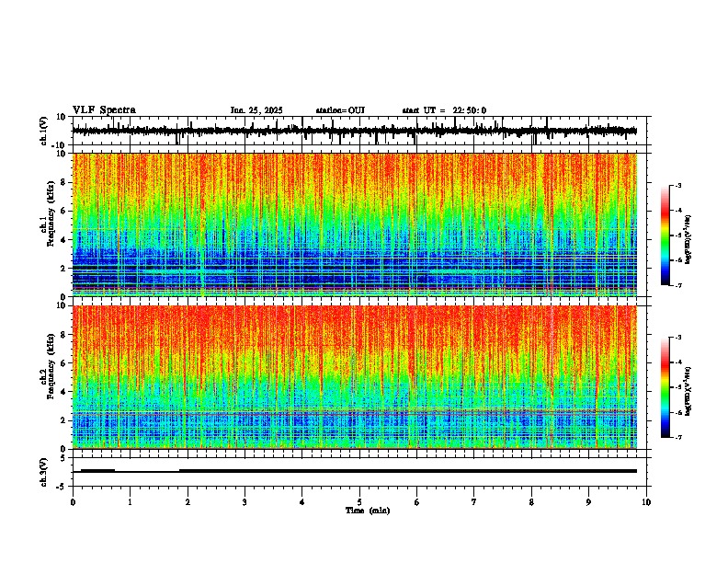Click the ch.1 frequency axis tick "4"
728x563 pixels.
63,240
